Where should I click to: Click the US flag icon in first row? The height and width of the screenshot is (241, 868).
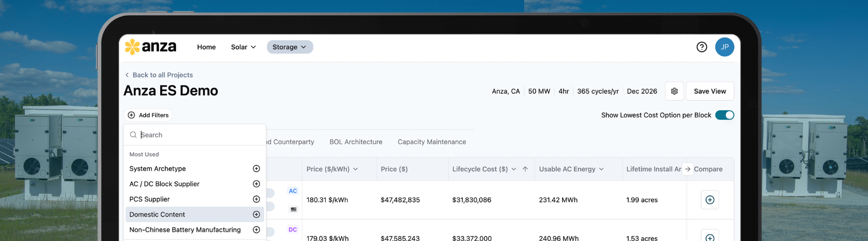click(294, 209)
